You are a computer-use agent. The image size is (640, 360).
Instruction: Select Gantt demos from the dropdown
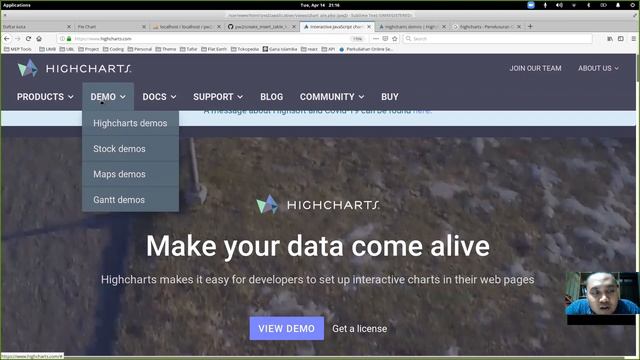click(x=130, y=200)
